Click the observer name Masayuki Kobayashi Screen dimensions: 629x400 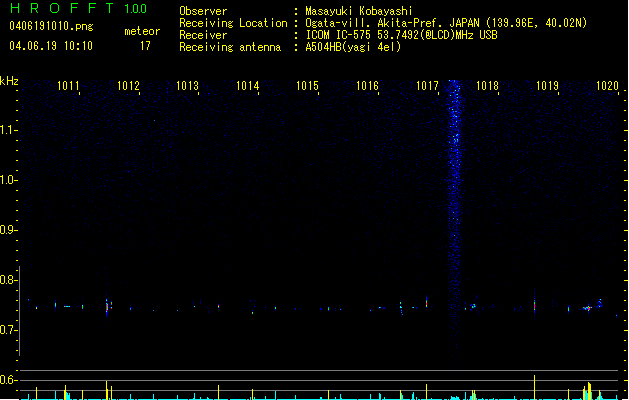point(359,11)
